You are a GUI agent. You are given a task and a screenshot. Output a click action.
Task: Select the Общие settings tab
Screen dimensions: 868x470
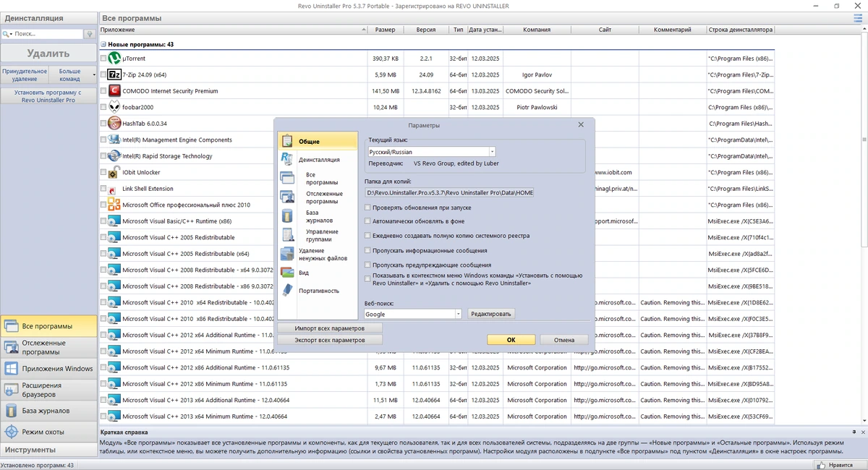coord(318,141)
